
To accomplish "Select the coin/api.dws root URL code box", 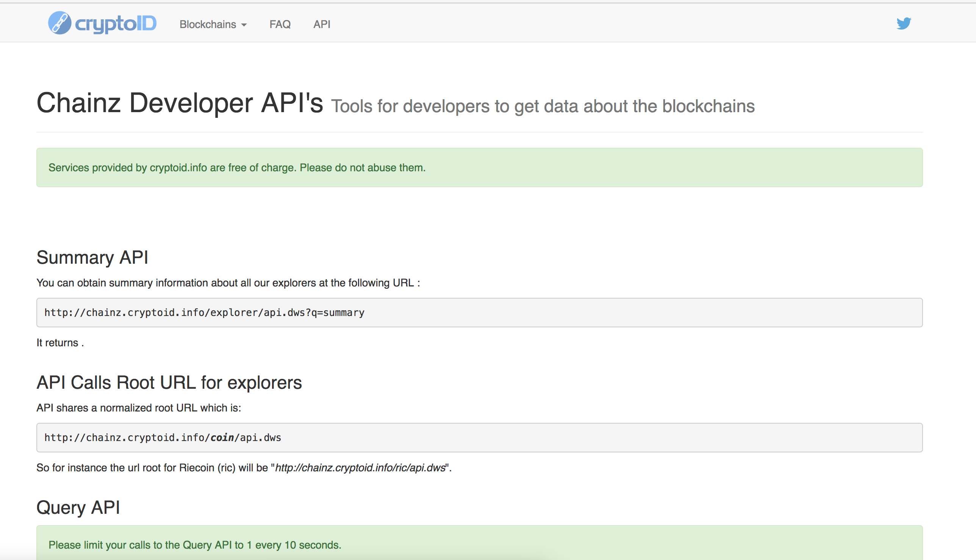I will [479, 437].
